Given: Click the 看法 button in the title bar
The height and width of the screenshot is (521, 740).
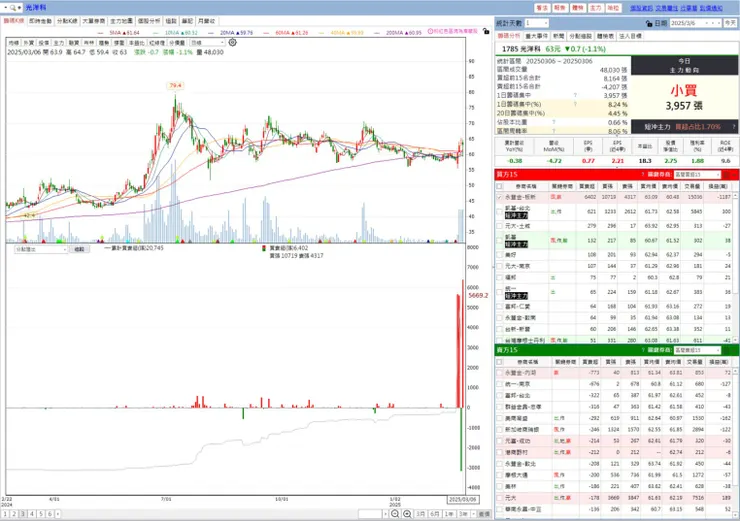Looking at the screenshot, I should [542, 8].
